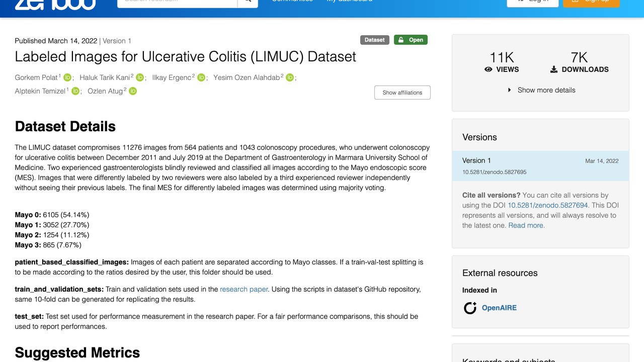Click the green Open access badge

411,40
